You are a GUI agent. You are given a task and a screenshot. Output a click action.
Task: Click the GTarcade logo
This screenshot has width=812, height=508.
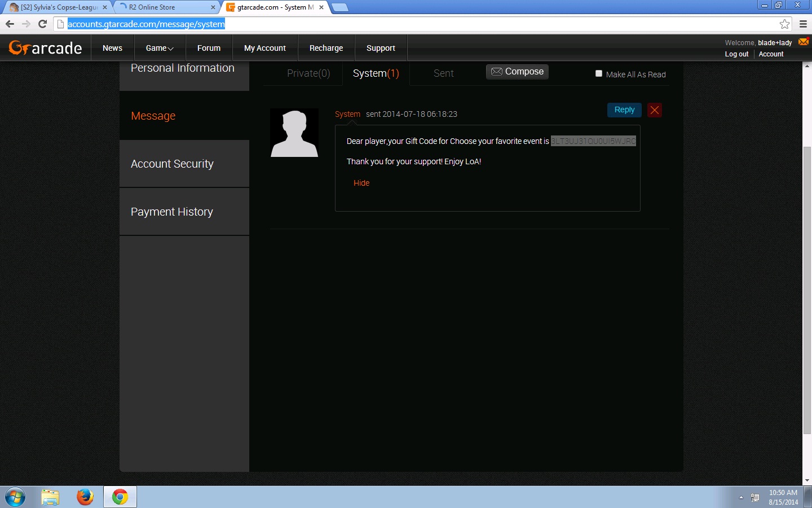[x=45, y=48]
